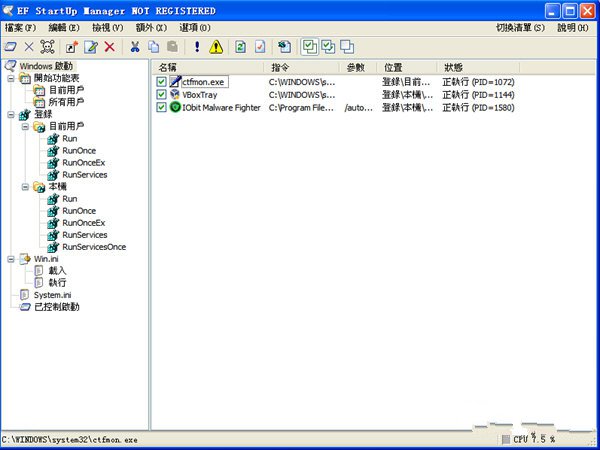Click the red X delete toolbar icon

tap(110, 47)
